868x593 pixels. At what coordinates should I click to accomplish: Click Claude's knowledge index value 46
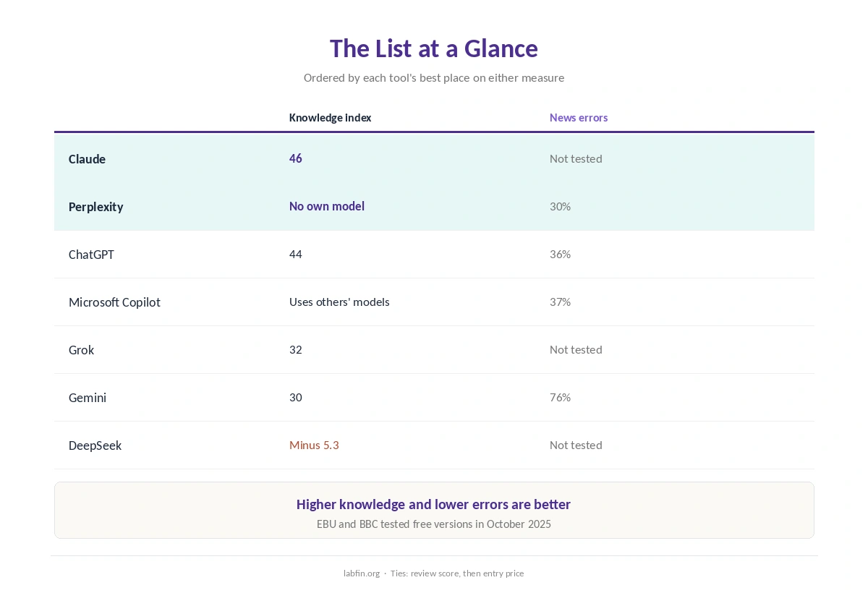coord(296,158)
